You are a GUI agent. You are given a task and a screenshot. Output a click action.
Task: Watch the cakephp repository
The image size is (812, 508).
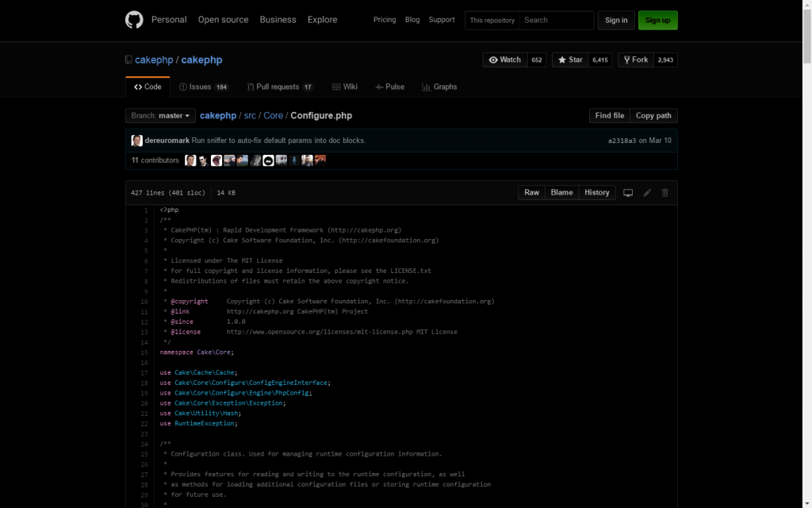pos(505,60)
